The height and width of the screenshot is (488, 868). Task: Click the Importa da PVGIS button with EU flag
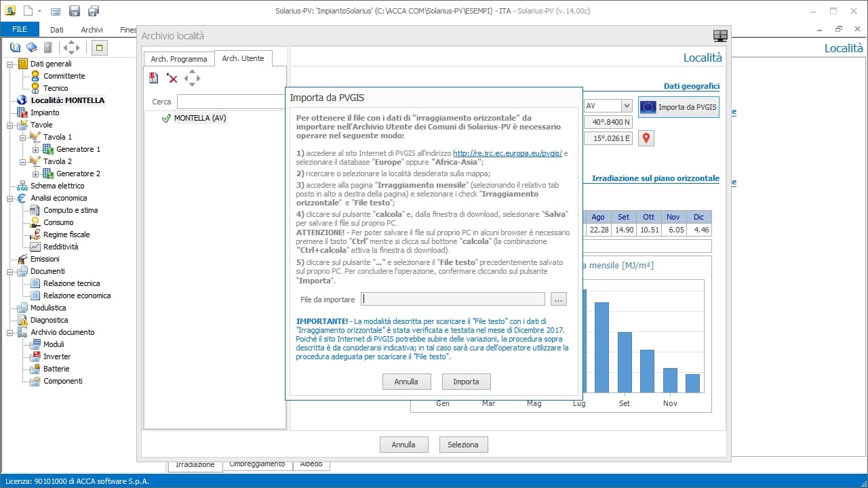(x=679, y=106)
